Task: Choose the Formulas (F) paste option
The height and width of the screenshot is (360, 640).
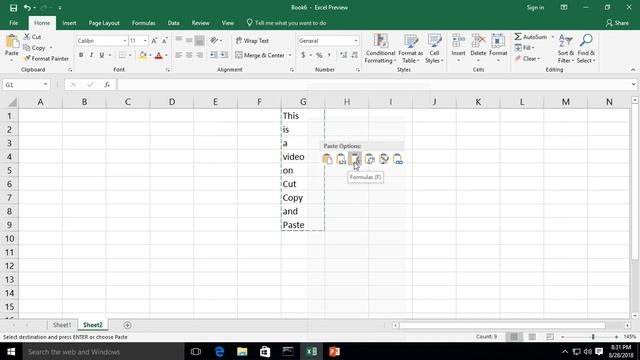Action: 355,159
